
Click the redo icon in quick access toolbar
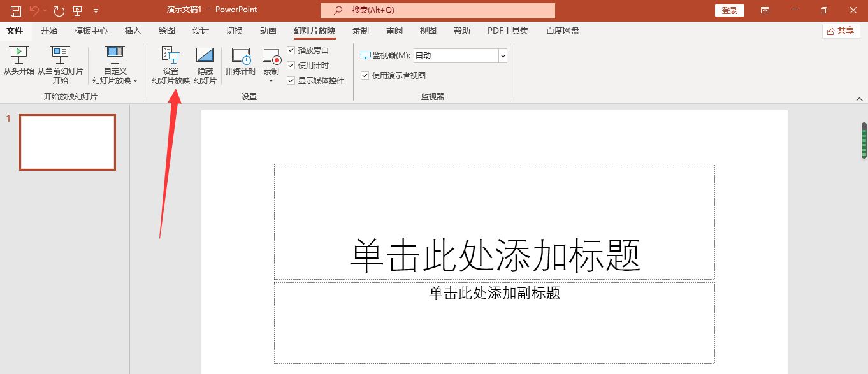pyautogui.click(x=59, y=11)
